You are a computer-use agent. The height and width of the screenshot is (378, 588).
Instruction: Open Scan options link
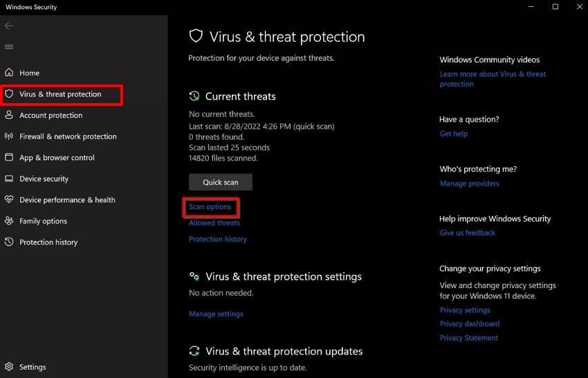[x=210, y=207]
